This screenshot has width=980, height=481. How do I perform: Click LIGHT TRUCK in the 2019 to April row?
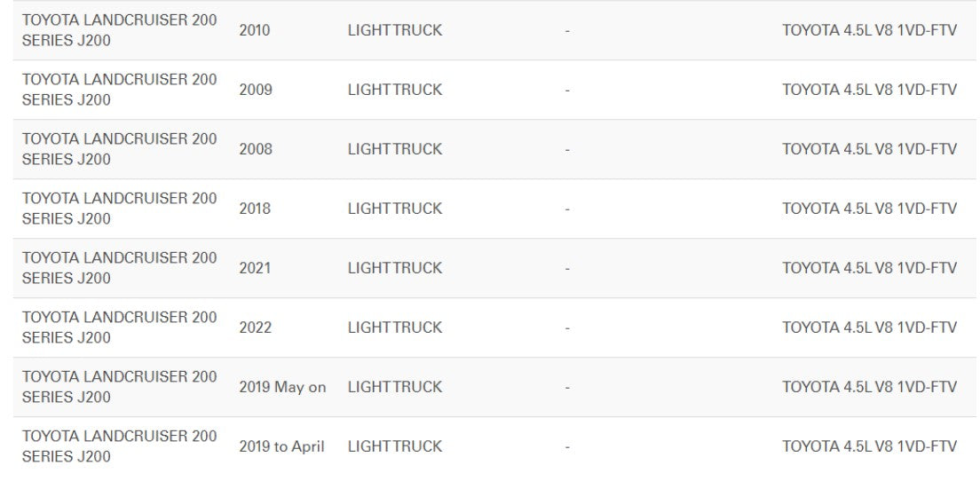[x=394, y=446]
